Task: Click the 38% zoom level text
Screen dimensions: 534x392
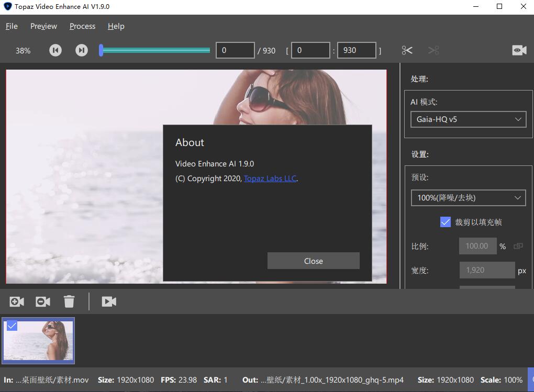Action: (x=23, y=51)
